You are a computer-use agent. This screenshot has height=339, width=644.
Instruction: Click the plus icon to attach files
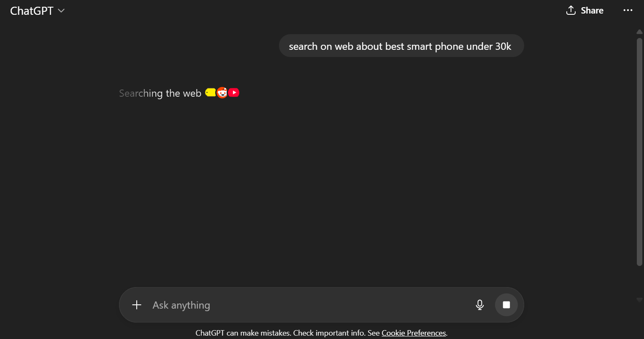[137, 305]
